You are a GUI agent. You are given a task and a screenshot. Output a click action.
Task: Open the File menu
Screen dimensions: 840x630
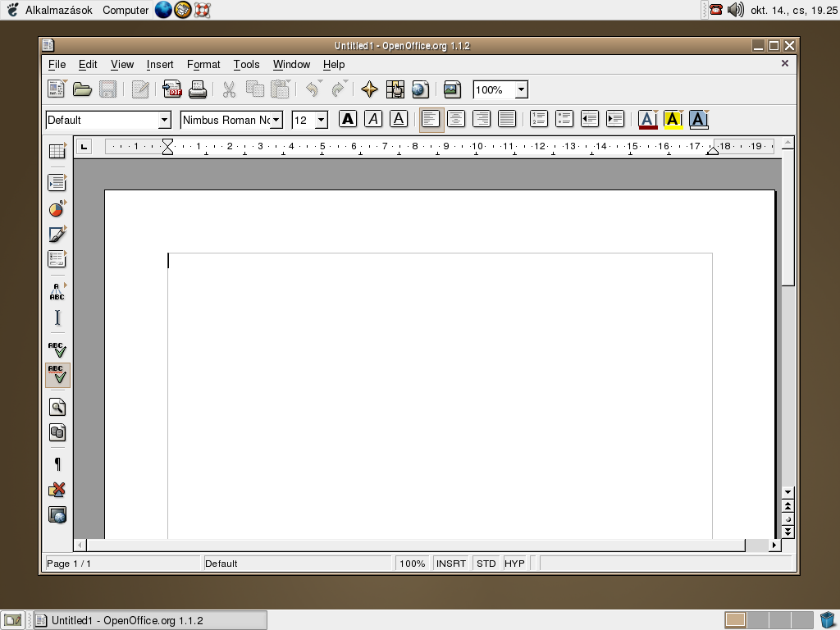[x=57, y=64]
